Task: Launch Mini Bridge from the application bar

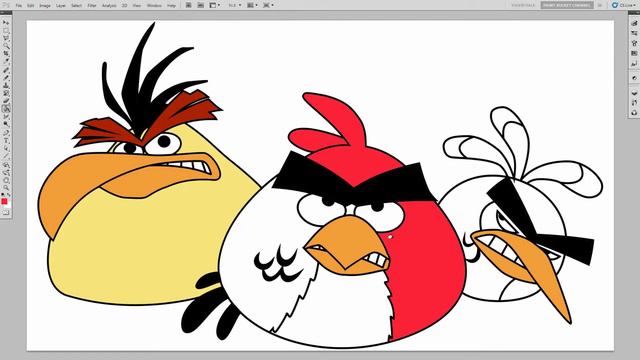Action: pyautogui.click(x=200, y=5)
